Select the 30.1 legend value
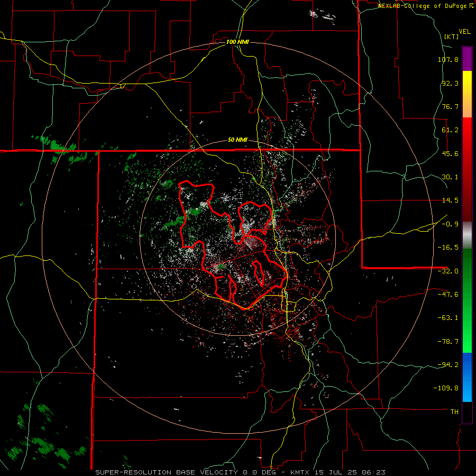Viewport: 476px width, 476px height. tap(450, 177)
